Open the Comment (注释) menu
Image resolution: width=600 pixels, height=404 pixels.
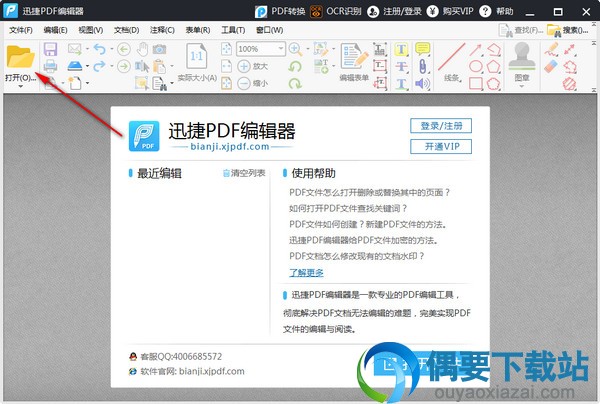(x=162, y=30)
